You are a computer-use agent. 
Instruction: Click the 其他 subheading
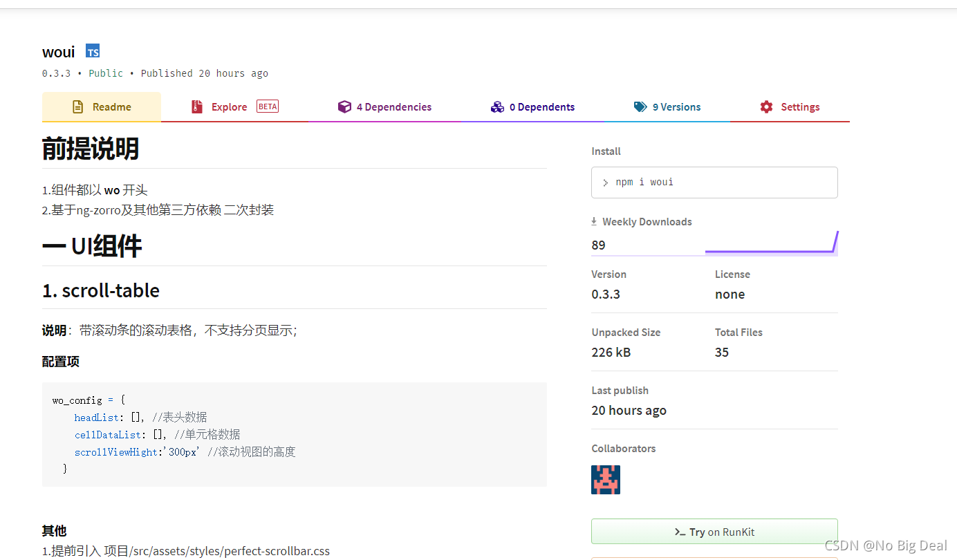pos(55,531)
